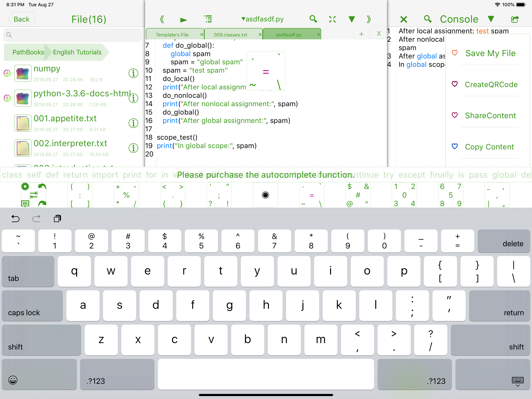This screenshot has width=532, height=399.
Task: Tap the settings gear on keypad bar
Action: (25, 186)
